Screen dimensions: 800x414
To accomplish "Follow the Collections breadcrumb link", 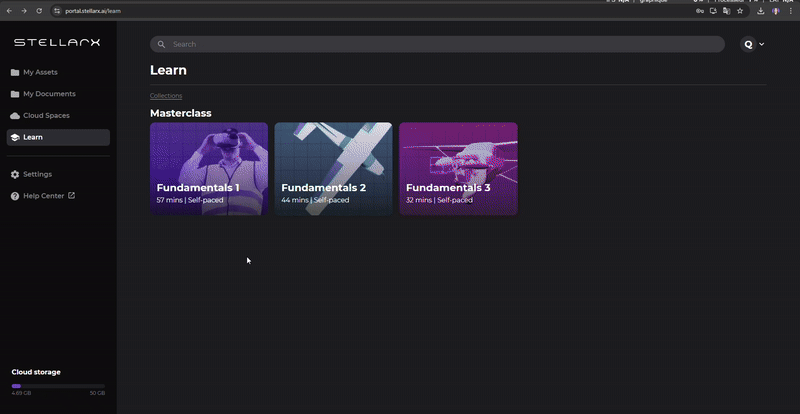I will [x=166, y=95].
